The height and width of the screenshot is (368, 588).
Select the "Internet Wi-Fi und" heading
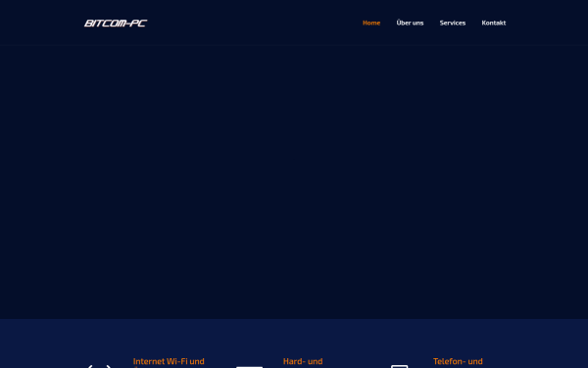tap(169, 361)
